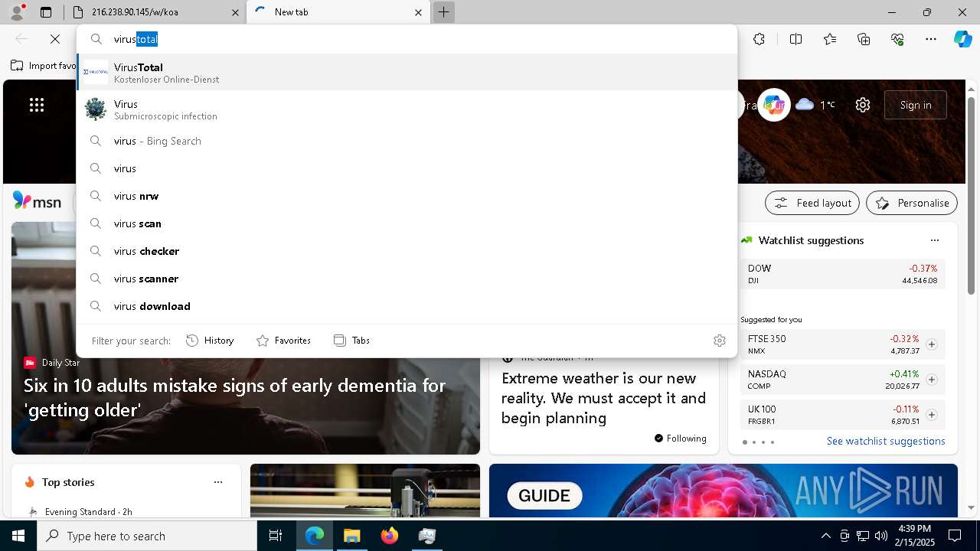Choose the 'virus scan' suggestion
Screen dimensions: 980x551
(407, 223)
